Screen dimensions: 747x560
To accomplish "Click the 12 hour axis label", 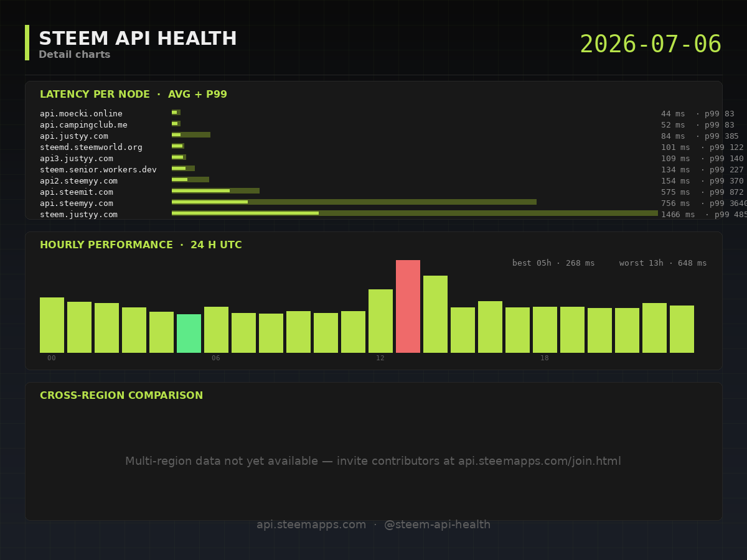I will coord(380,358).
